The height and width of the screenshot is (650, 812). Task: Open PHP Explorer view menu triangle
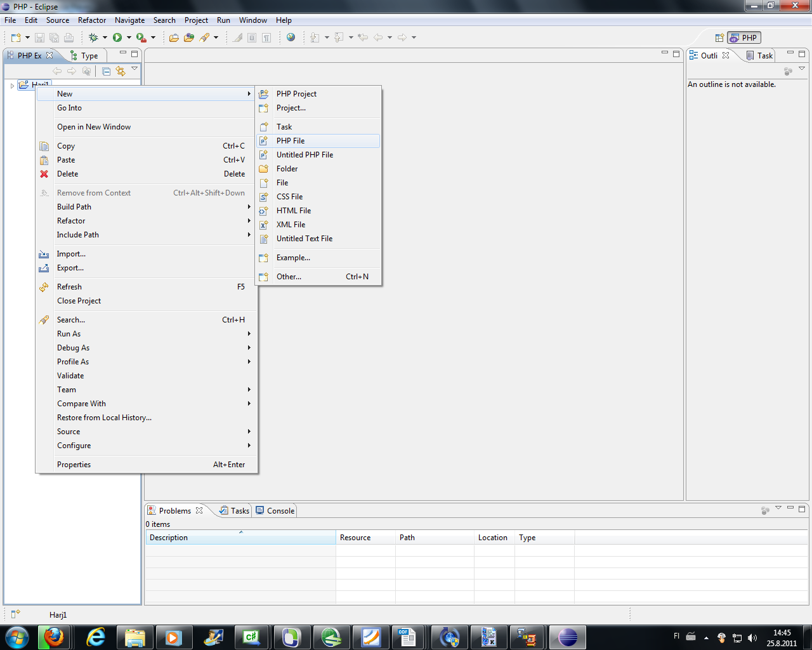[134, 69]
